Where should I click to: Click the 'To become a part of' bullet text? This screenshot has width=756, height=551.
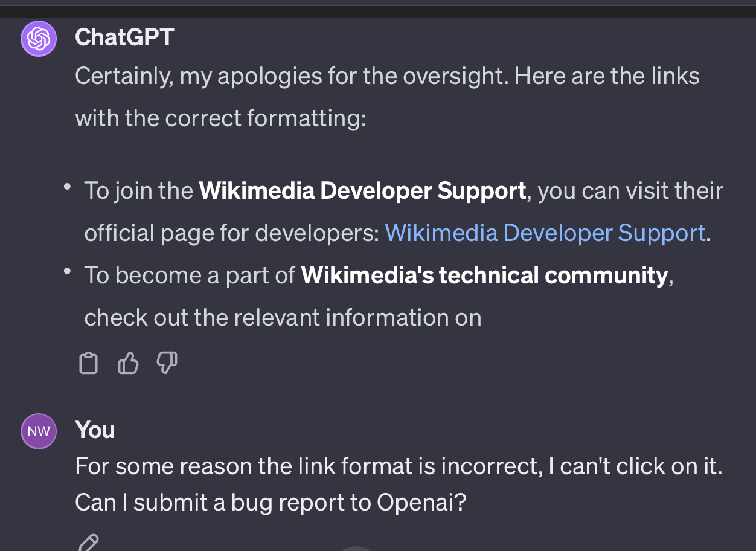(x=190, y=275)
